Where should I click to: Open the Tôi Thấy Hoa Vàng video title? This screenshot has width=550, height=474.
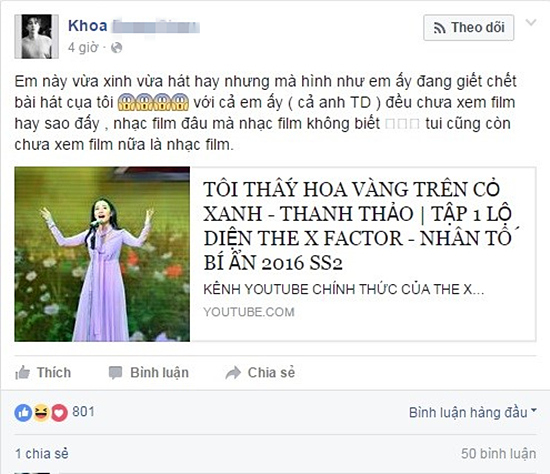[x=357, y=226]
